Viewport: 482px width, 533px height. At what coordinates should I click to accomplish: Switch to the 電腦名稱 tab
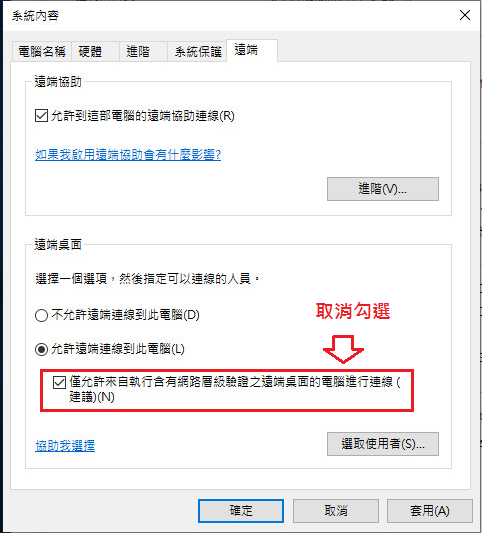41,52
